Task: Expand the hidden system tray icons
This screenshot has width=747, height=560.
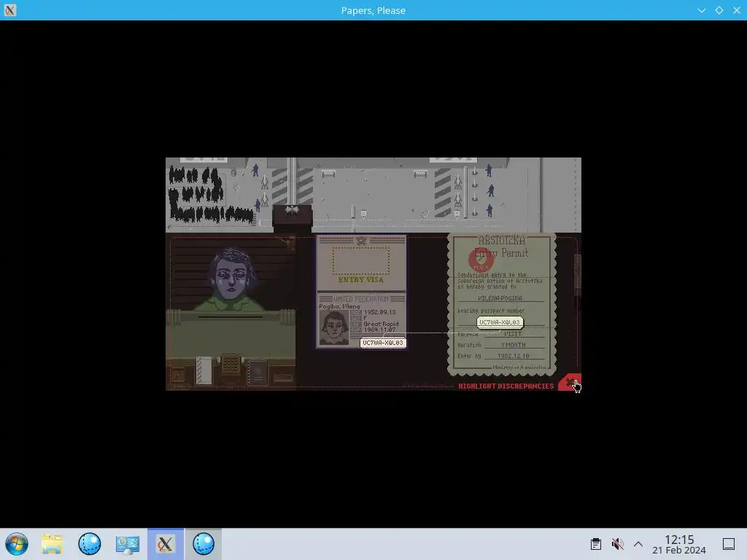Action: pyautogui.click(x=638, y=544)
